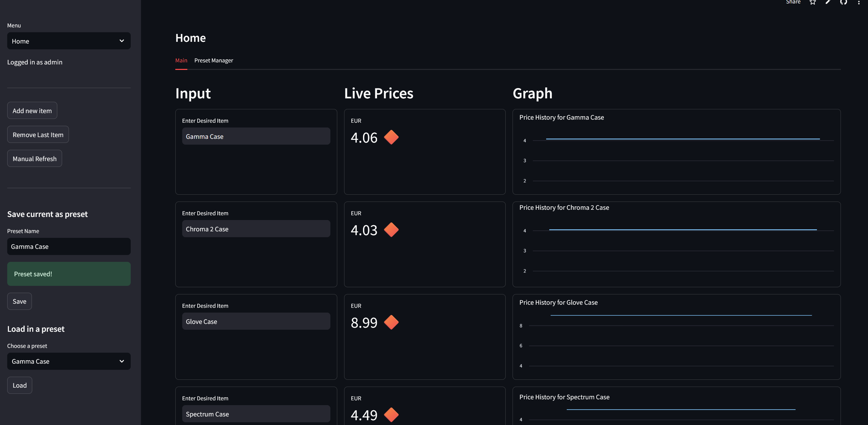Open the three-dot app menu

(859, 2)
